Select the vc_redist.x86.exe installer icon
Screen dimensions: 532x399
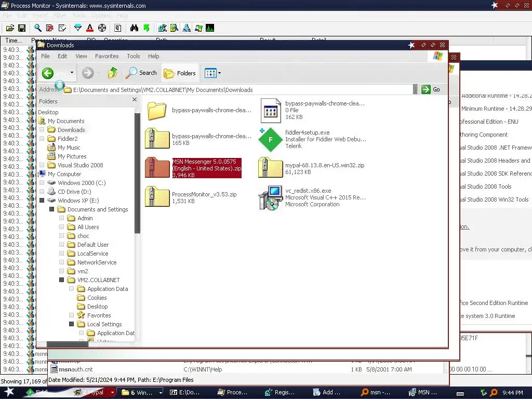[270, 197]
